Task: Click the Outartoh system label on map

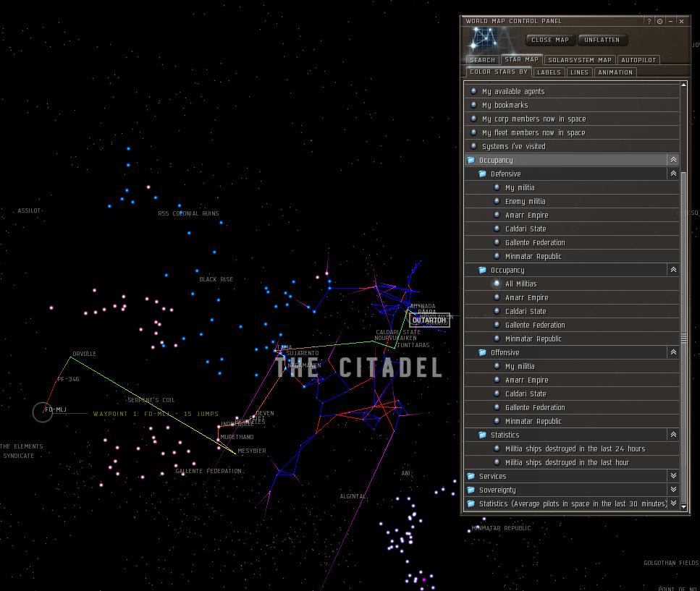Action: coord(429,320)
